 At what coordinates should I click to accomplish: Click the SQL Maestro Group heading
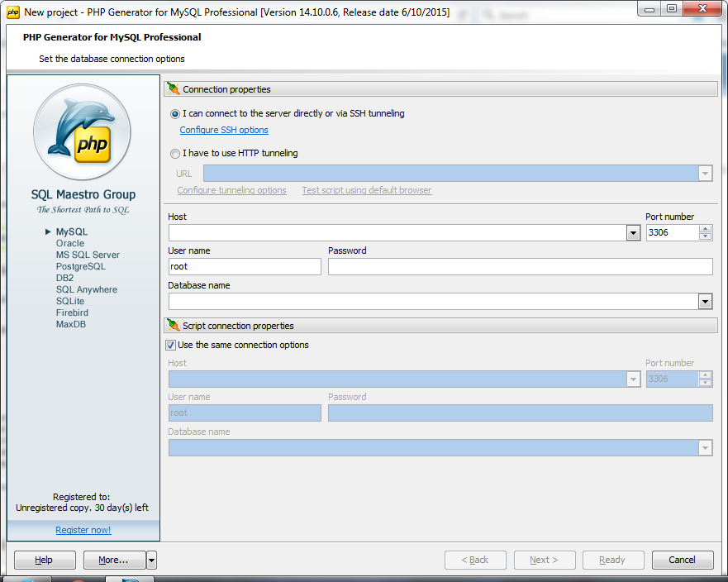83,194
